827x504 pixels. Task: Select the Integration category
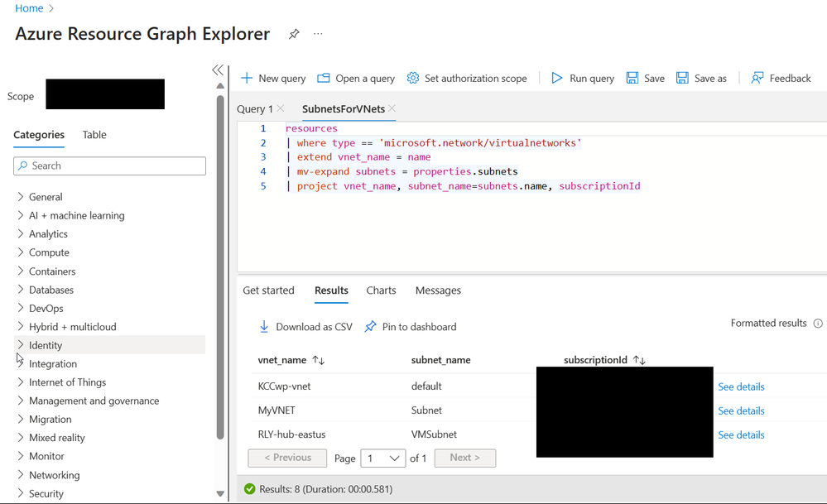53,364
